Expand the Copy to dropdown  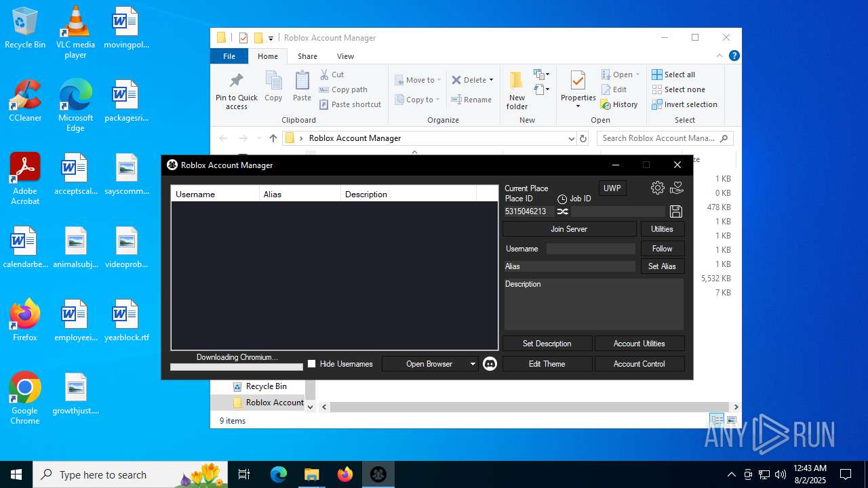click(439, 100)
